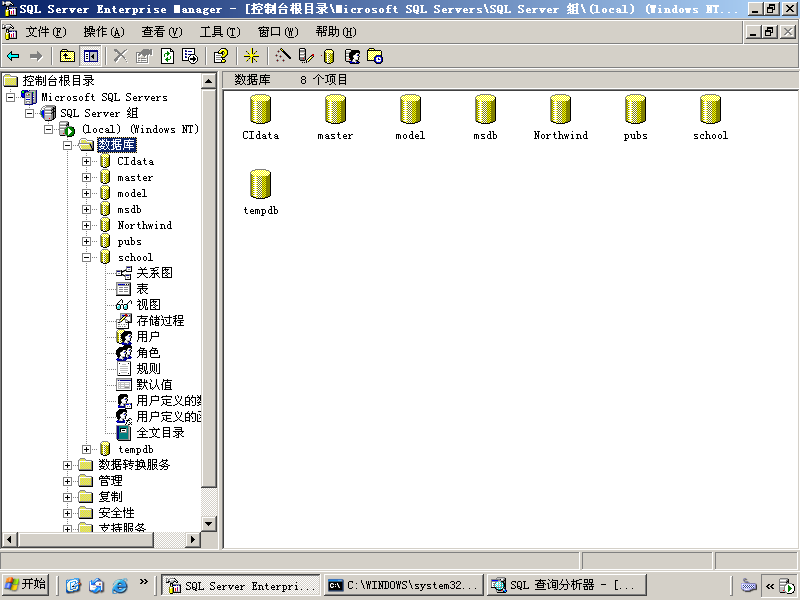Open the 开始 Start button
Screen dimensions: 800x600
(25, 585)
